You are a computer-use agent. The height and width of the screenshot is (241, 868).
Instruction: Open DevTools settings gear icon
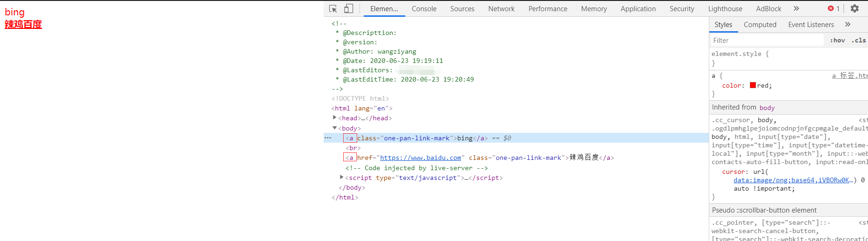pos(854,8)
